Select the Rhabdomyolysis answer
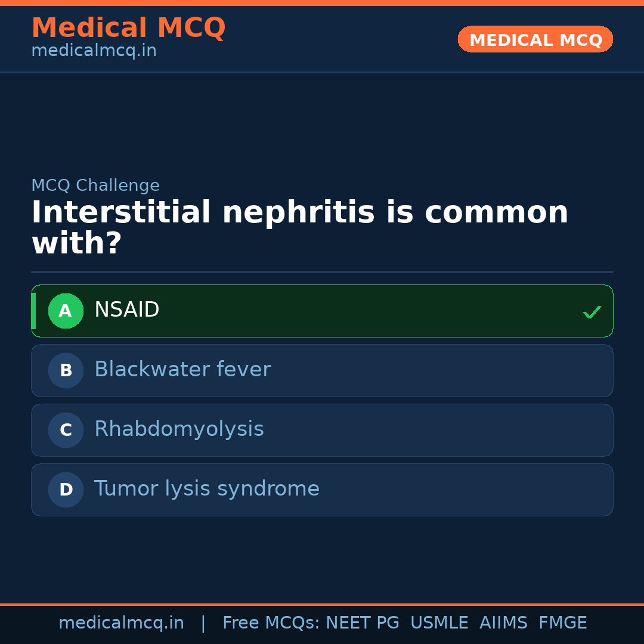 point(179,429)
